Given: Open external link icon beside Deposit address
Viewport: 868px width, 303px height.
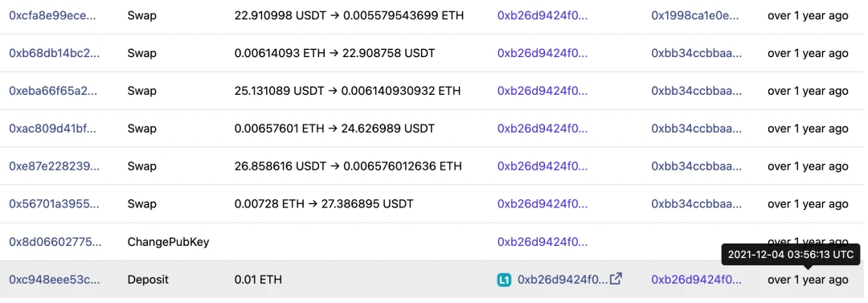Looking at the screenshot, I should [x=616, y=279].
